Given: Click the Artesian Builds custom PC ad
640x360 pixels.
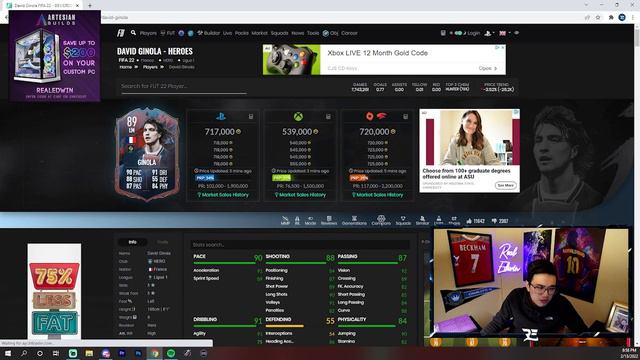Looking at the screenshot, I should click(x=55, y=56).
